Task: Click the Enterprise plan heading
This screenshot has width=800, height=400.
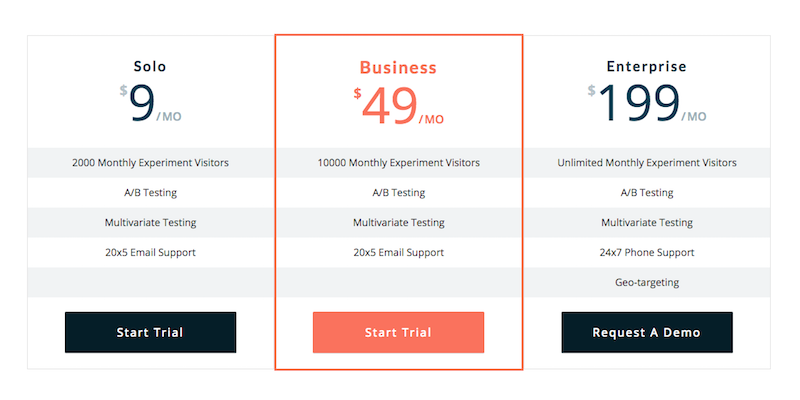Action: (646, 67)
